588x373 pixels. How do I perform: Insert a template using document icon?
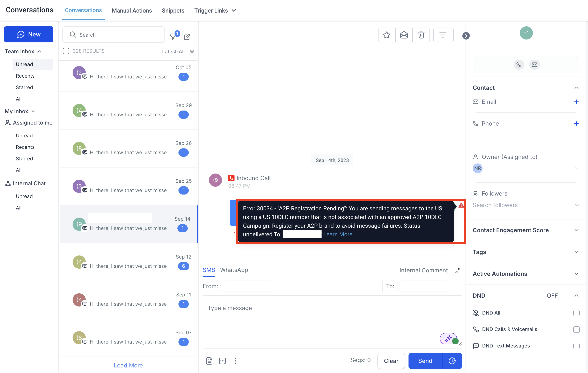point(209,361)
